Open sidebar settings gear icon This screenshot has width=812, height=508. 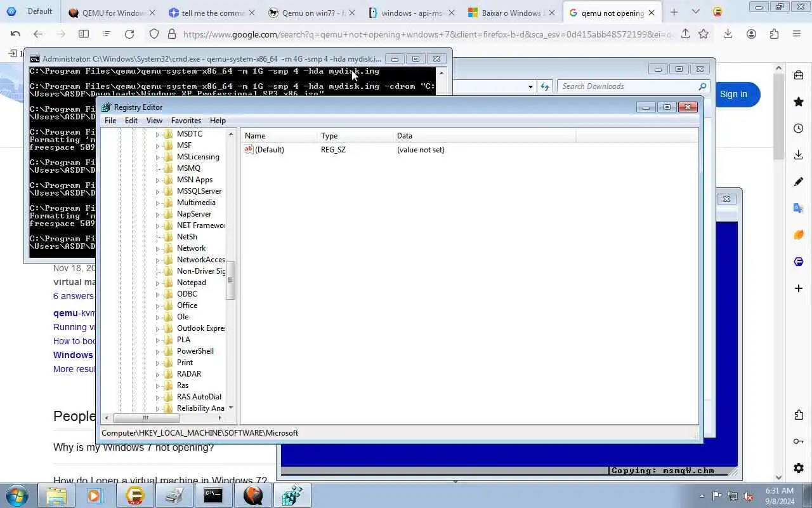pyautogui.click(x=799, y=468)
